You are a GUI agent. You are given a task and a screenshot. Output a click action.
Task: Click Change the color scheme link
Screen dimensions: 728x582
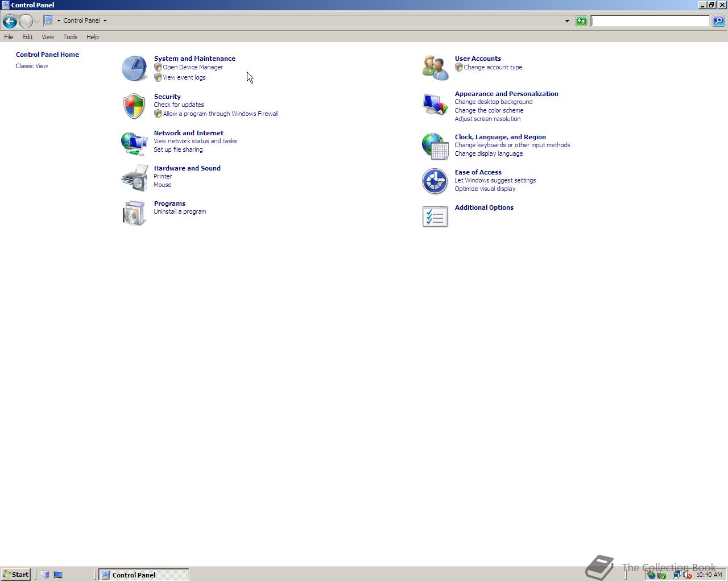[489, 110]
